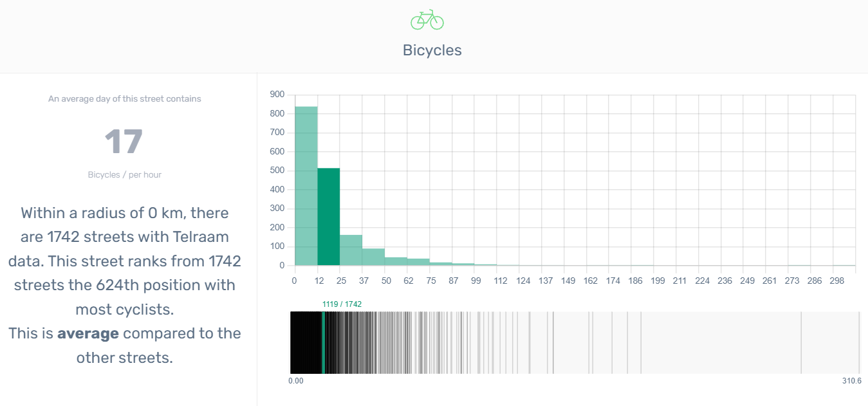Image resolution: width=868 pixels, height=406 pixels.
Task: Click the "0.00" minimum value label
Action: (x=296, y=381)
